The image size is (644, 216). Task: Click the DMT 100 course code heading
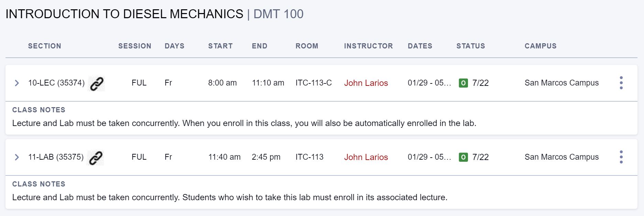point(278,14)
